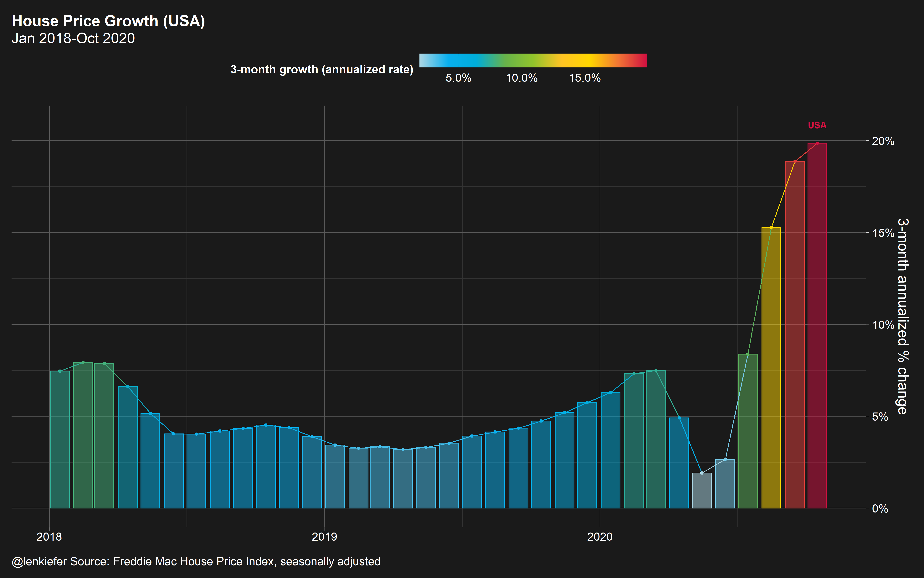Click the '10%' y-axis label
This screenshot has width=924, height=578.
point(883,325)
